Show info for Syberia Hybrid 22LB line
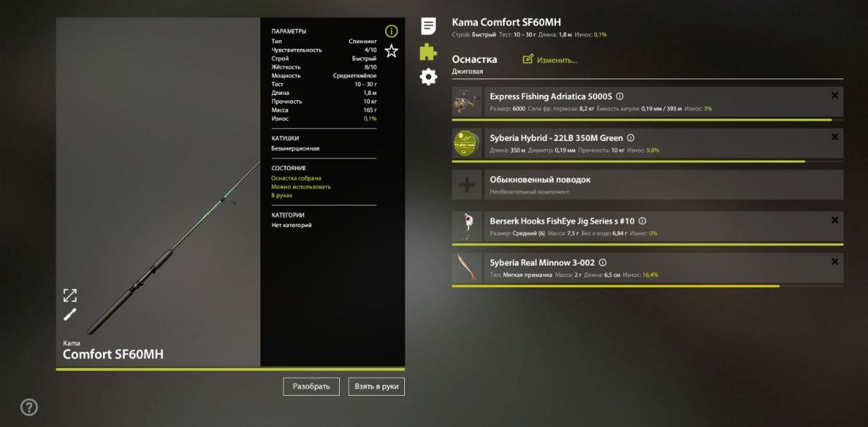The image size is (868, 427). point(631,138)
